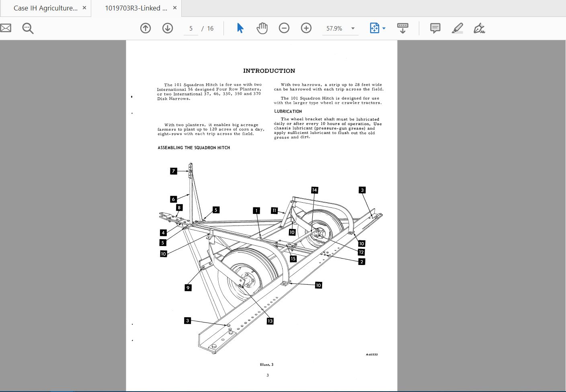Screen dimensions: 566x392
Task: Open the find text magnifier tool
Action: click(x=28, y=29)
